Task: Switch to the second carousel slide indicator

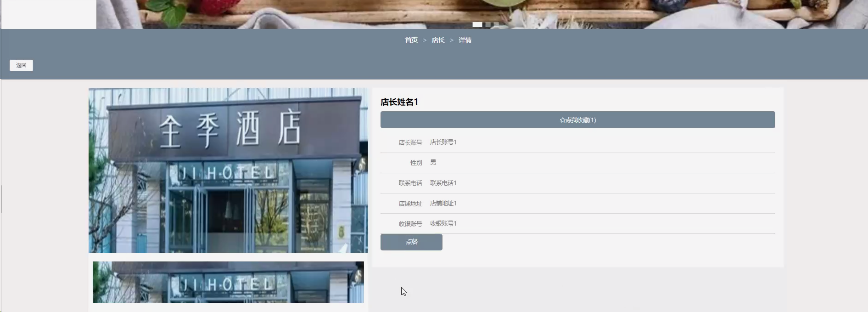Action: pyautogui.click(x=488, y=24)
